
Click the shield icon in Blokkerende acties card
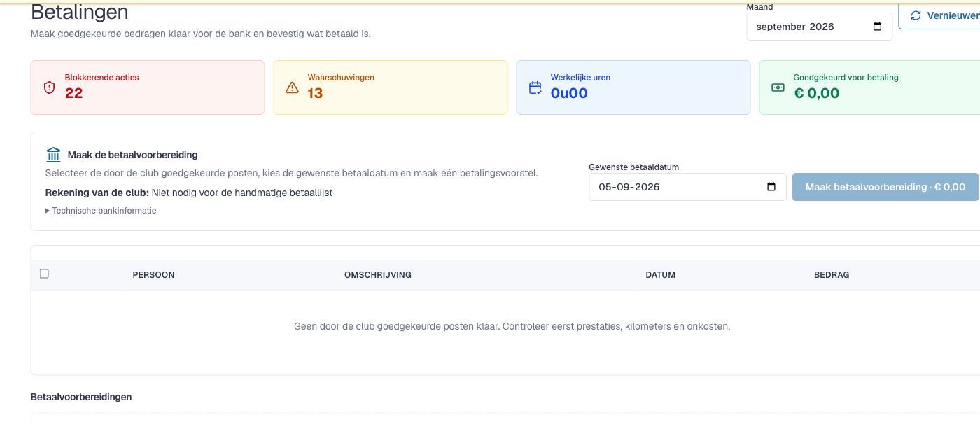[49, 87]
